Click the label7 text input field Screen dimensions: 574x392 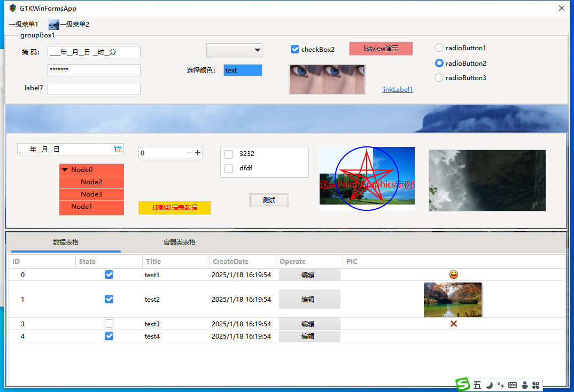(94, 89)
